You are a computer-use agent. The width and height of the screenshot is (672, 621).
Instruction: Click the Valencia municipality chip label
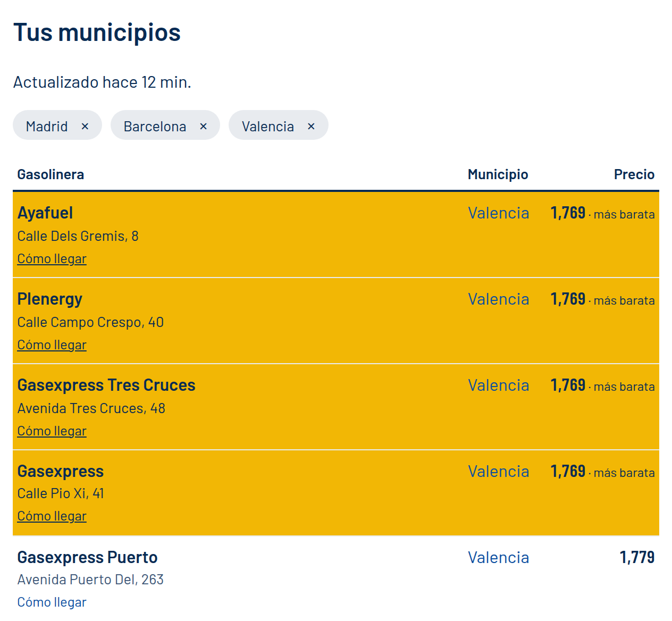[x=267, y=126]
